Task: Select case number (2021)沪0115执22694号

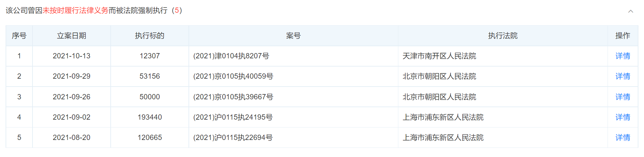Action: click(x=233, y=138)
